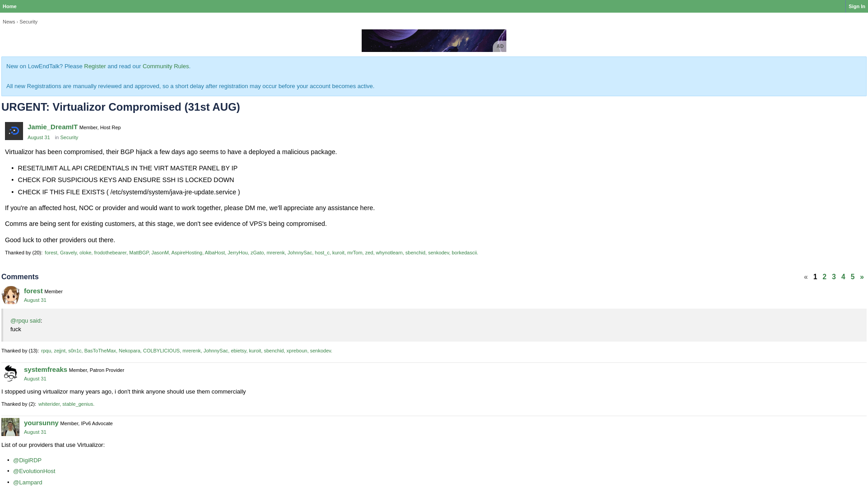Open xpreboun in forest's thanks list
The width and height of the screenshot is (868, 488).
click(297, 351)
